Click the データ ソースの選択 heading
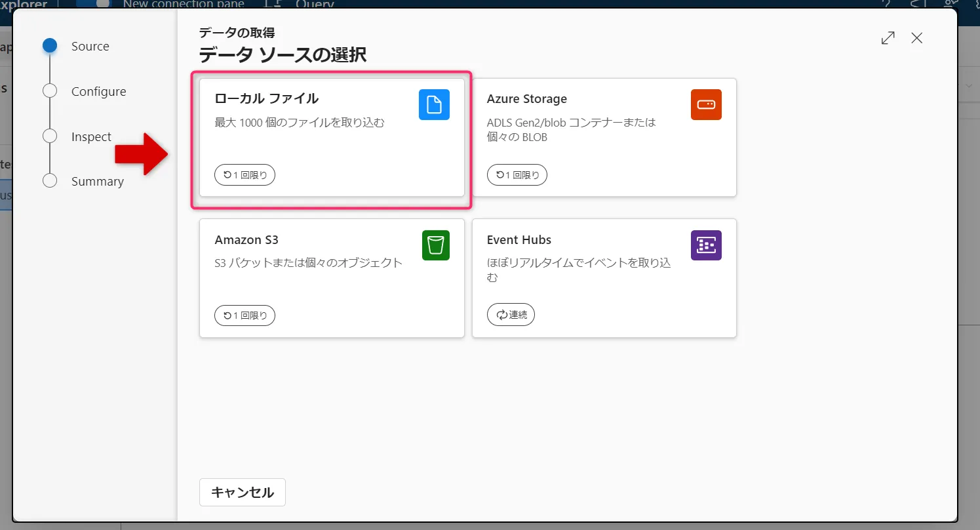The height and width of the screenshot is (530, 980). [x=283, y=55]
